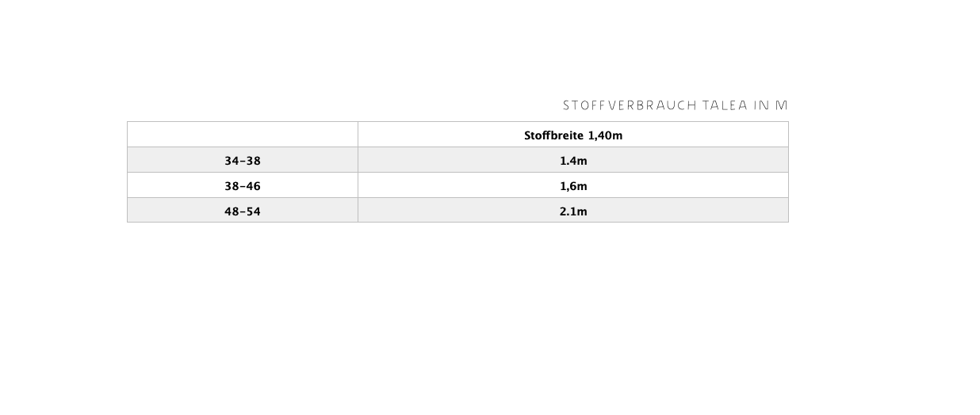
Task: Click the final letter M of the title
Action: click(782, 105)
